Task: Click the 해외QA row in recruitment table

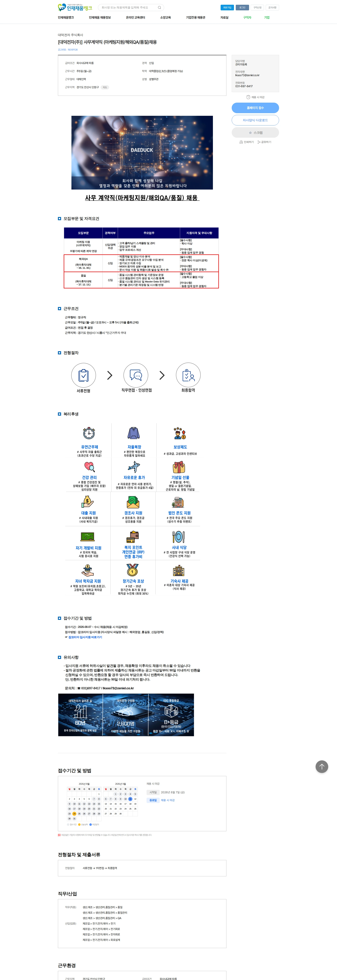Action: (x=141, y=263)
